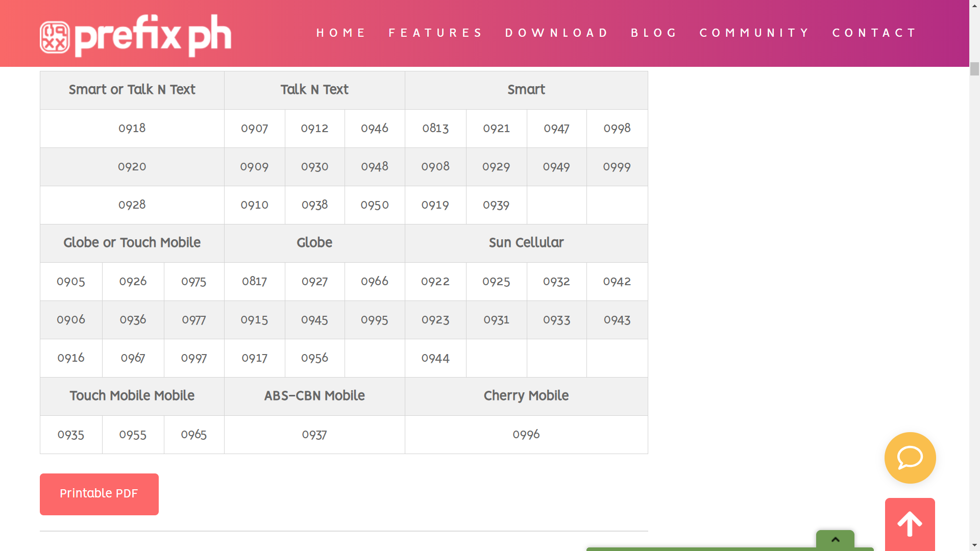Click prefix 0926 cell

tap(133, 282)
